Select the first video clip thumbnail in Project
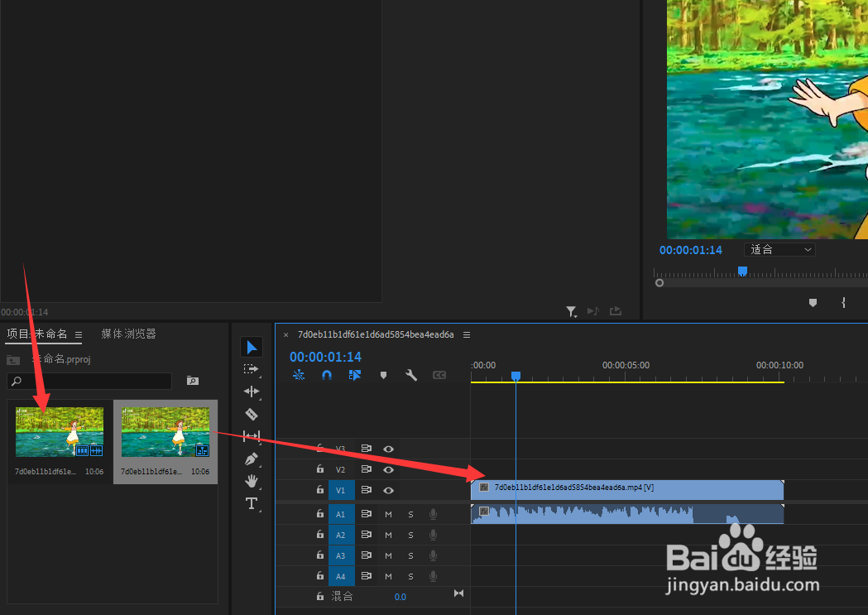The width and height of the screenshot is (868, 615). 60,432
